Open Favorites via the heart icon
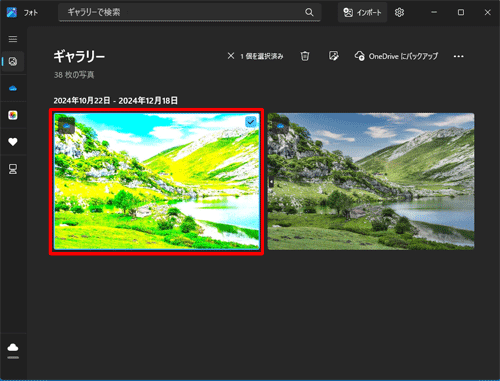This screenshot has width=500, height=381. pos(13,142)
